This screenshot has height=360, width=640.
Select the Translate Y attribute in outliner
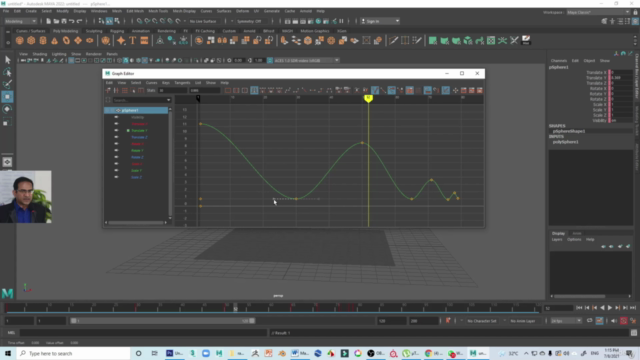tap(139, 131)
